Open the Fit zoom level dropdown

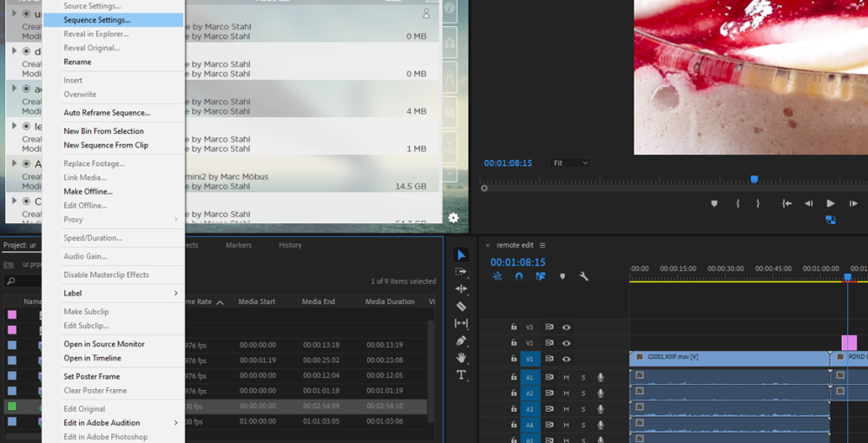point(569,163)
